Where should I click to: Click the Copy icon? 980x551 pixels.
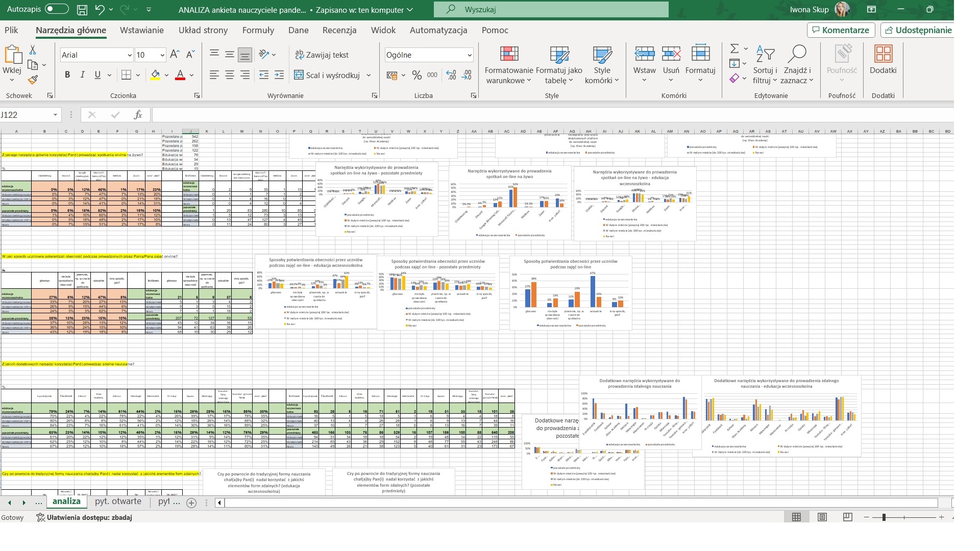coord(33,65)
